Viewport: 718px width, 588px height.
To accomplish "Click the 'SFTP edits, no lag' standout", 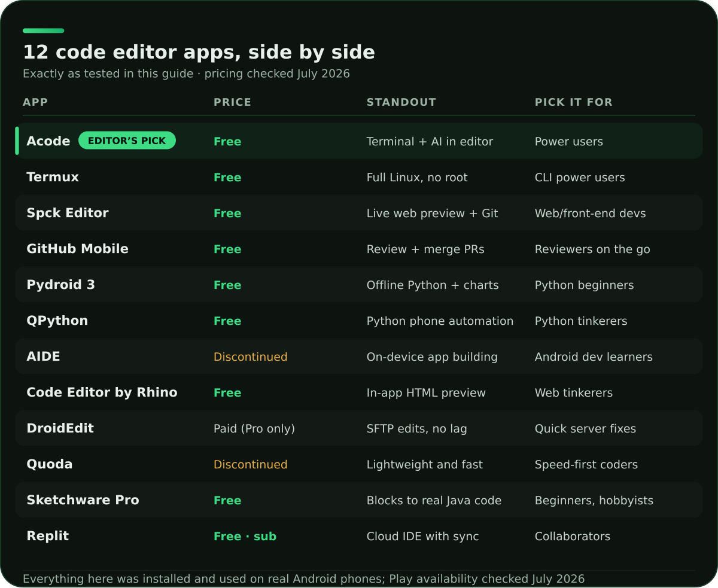I will 416,429.
